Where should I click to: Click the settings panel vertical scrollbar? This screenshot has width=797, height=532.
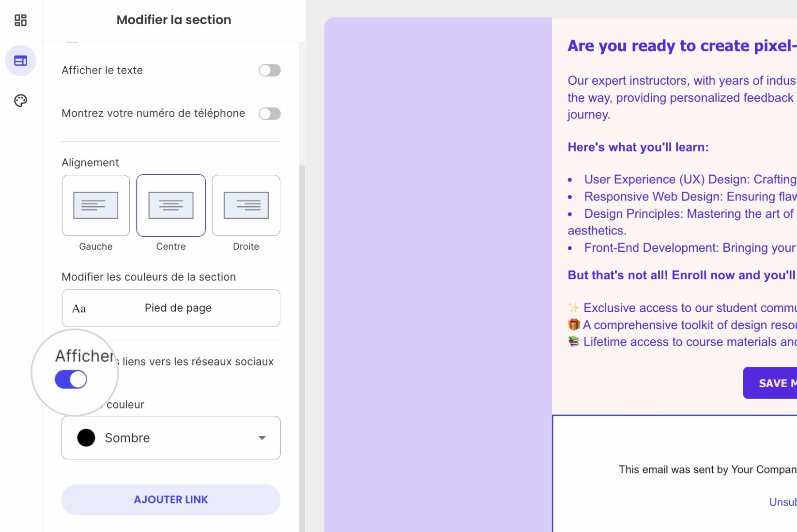click(302, 348)
